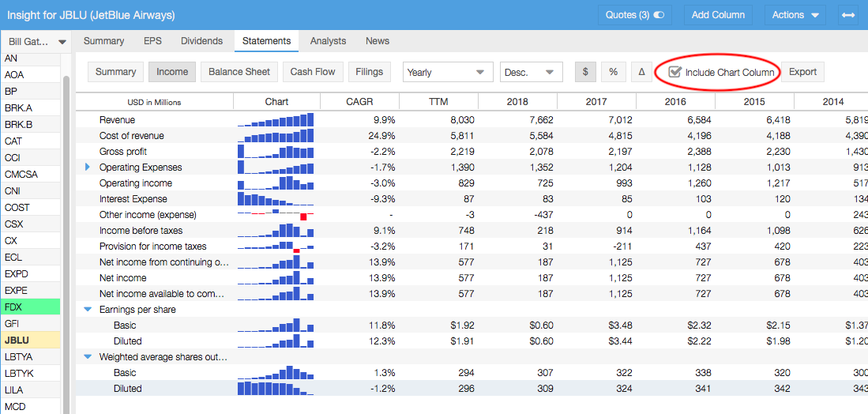
Task: Click the CAGR column header
Action: coord(359,102)
